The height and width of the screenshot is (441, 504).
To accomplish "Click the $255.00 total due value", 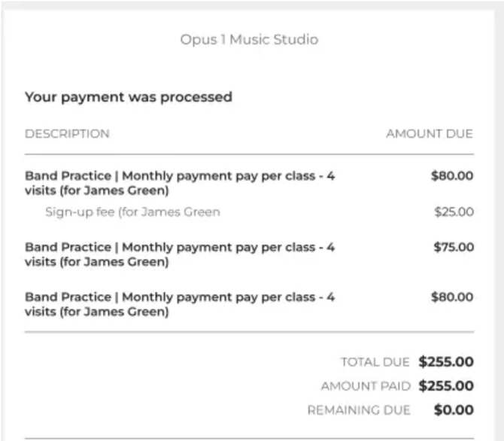I will tap(446, 362).
